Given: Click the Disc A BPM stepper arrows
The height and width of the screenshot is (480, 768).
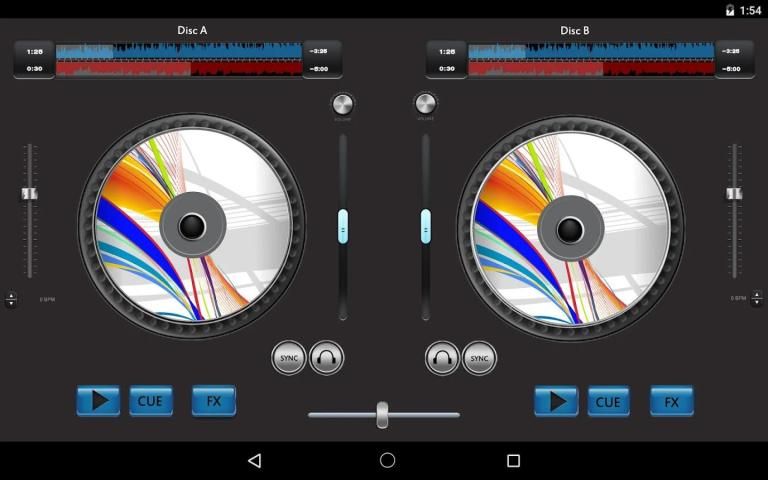Looking at the screenshot, I should (x=11, y=299).
